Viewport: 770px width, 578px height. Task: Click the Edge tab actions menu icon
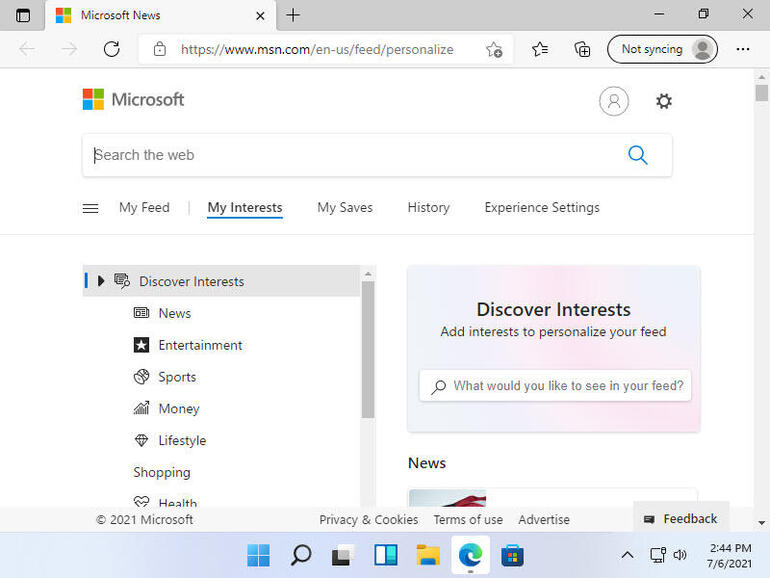(23, 15)
